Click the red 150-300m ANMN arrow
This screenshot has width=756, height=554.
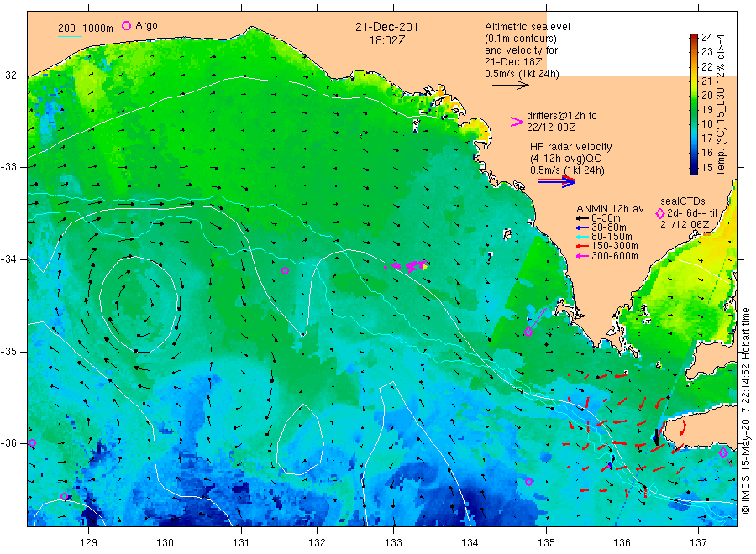[582, 246]
